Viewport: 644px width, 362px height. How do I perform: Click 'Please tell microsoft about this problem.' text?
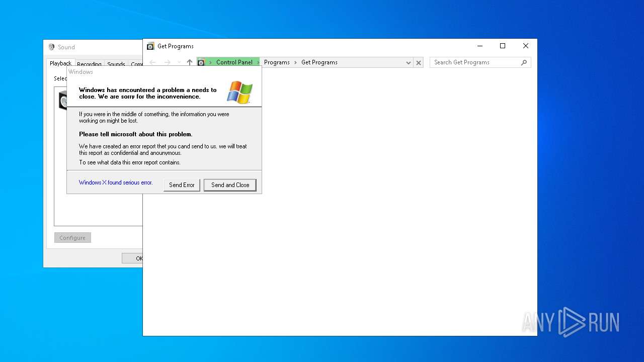coord(136,134)
